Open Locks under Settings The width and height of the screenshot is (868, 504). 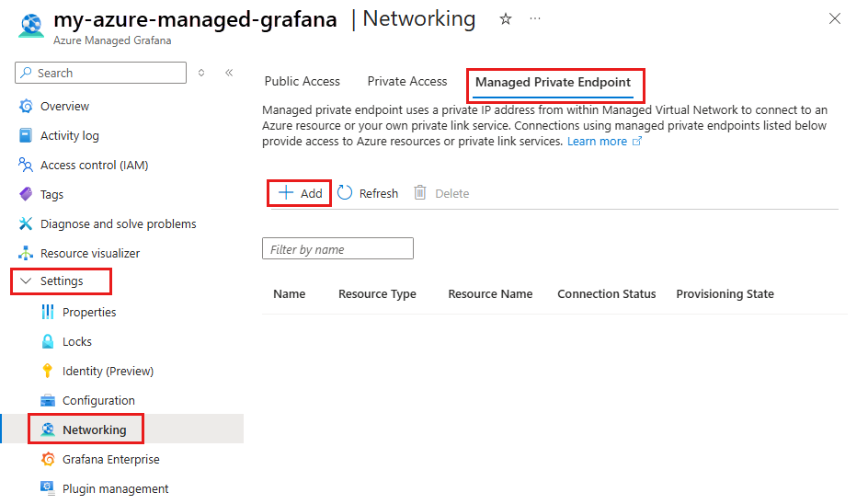77,342
